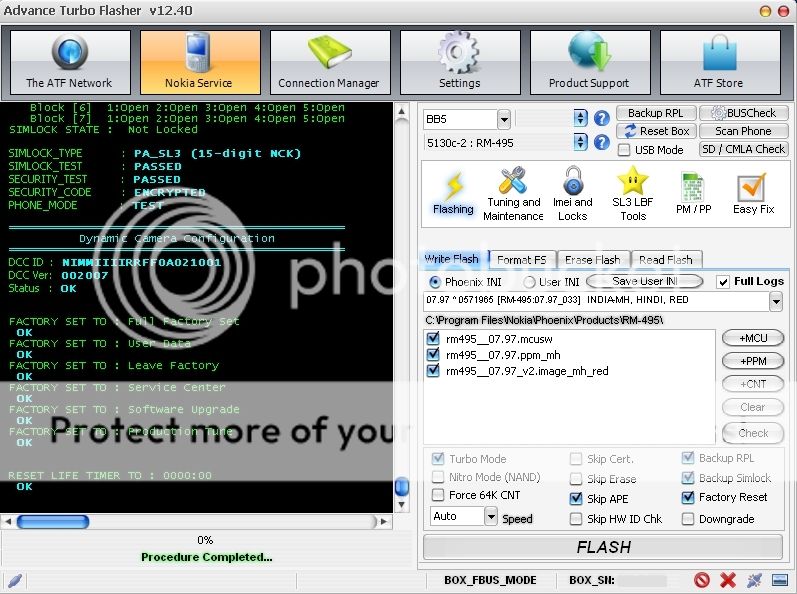Click help icon beside 5130c-2 model

[602, 142]
